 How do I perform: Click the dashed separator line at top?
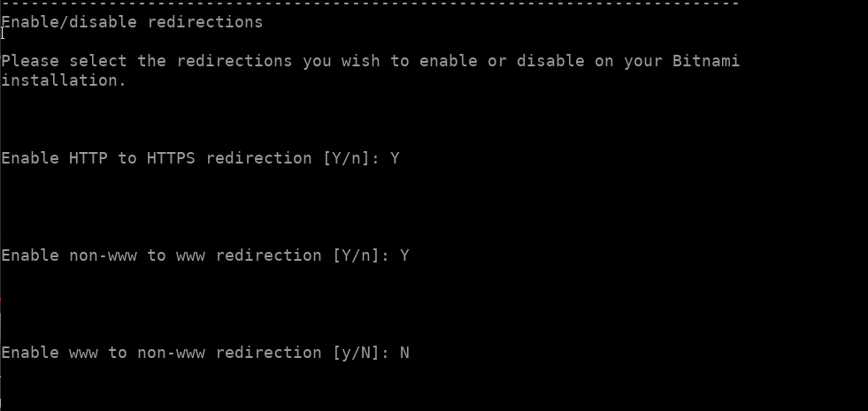[x=370, y=4]
